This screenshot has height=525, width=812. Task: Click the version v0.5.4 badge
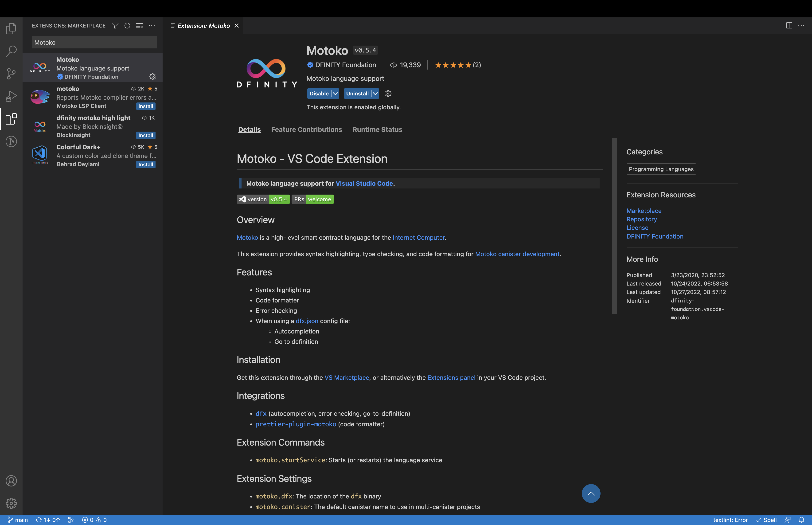coord(263,200)
